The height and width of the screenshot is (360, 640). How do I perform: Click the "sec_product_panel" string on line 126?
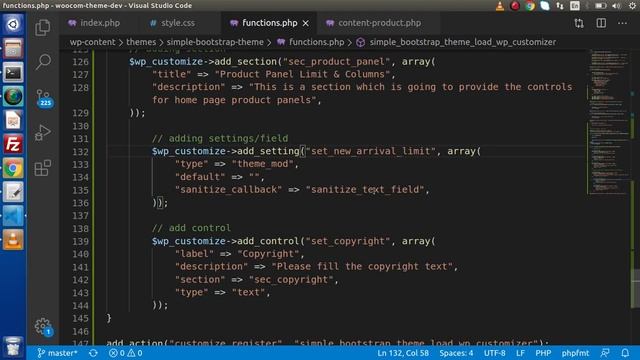(336, 62)
